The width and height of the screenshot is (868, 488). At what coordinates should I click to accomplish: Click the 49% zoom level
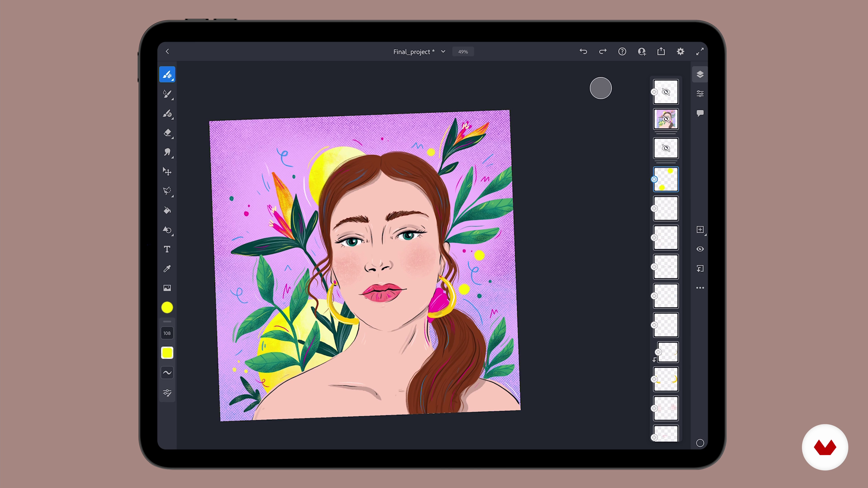coord(463,52)
